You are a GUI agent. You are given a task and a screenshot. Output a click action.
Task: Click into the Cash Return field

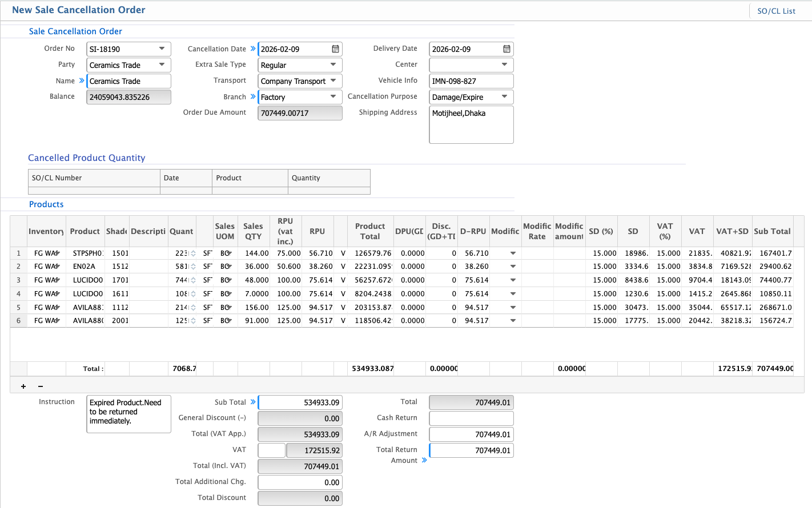pyautogui.click(x=471, y=418)
